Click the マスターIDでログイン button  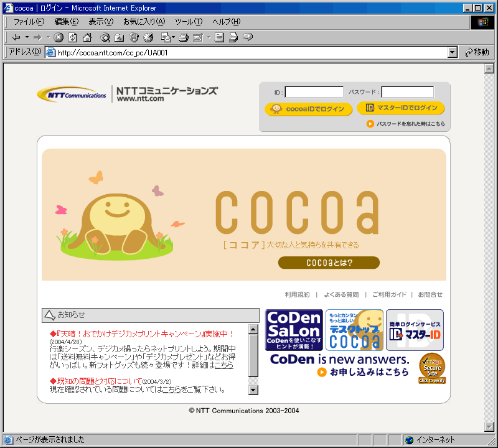(x=401, y=108)
